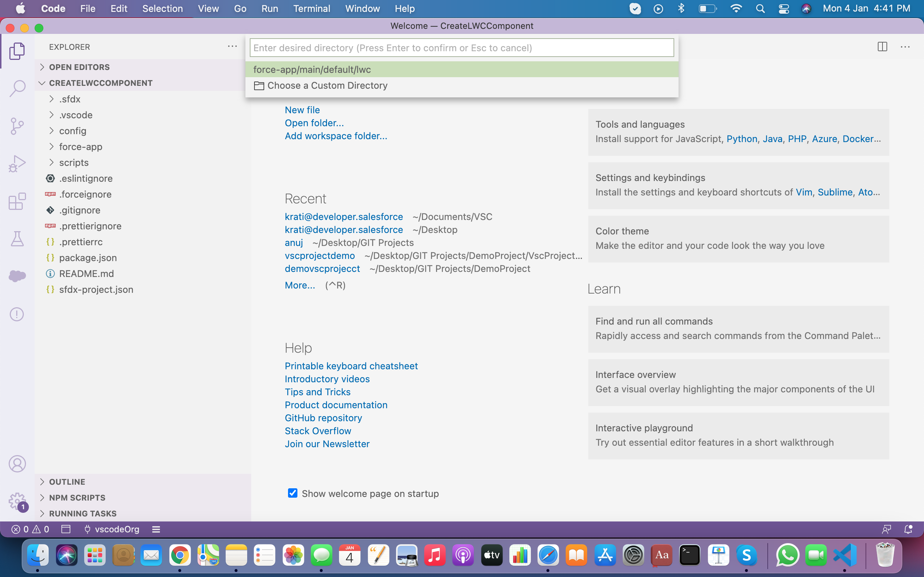Image resolution: width=924 pixels, height=577 pixels.
Task: Open the Terminal menu
Action: tap(311, 8)
